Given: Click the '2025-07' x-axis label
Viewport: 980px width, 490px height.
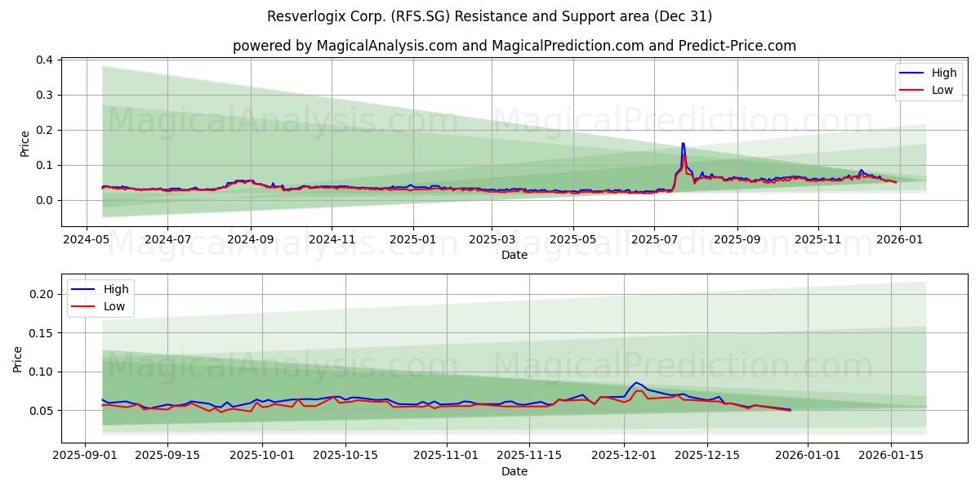Looking at the screenshot, I should pos(654,239).
